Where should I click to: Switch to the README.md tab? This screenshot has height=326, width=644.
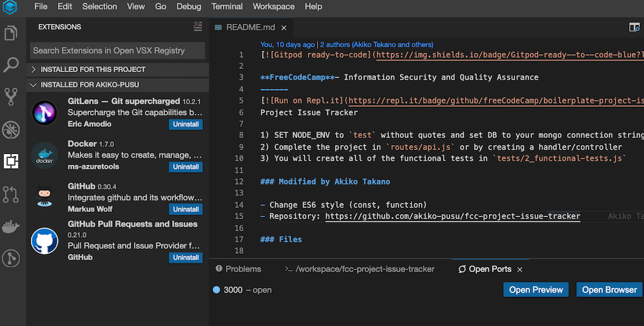251,28
